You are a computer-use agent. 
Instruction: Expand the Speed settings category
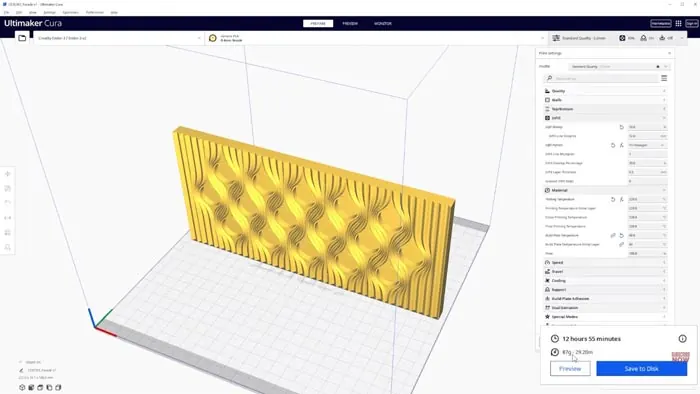[605, 262]
